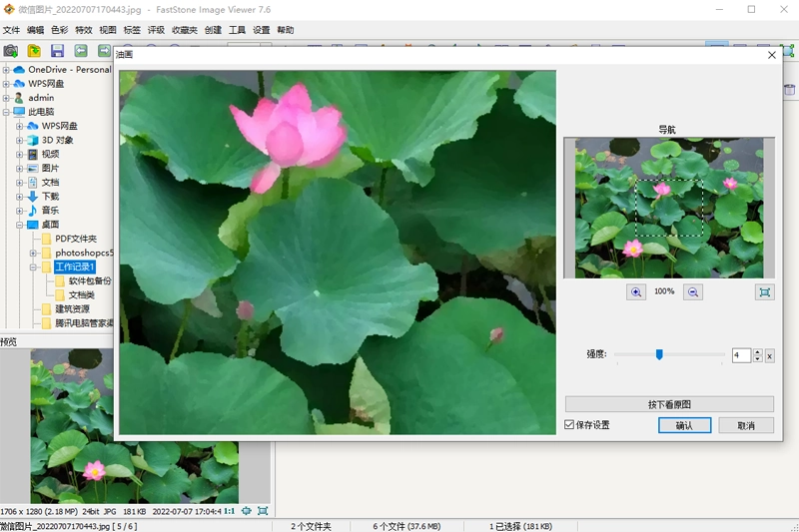Viewport: 799px width, 532px height.
Task: Reset strength with the x button
Action: pos(769,355)
